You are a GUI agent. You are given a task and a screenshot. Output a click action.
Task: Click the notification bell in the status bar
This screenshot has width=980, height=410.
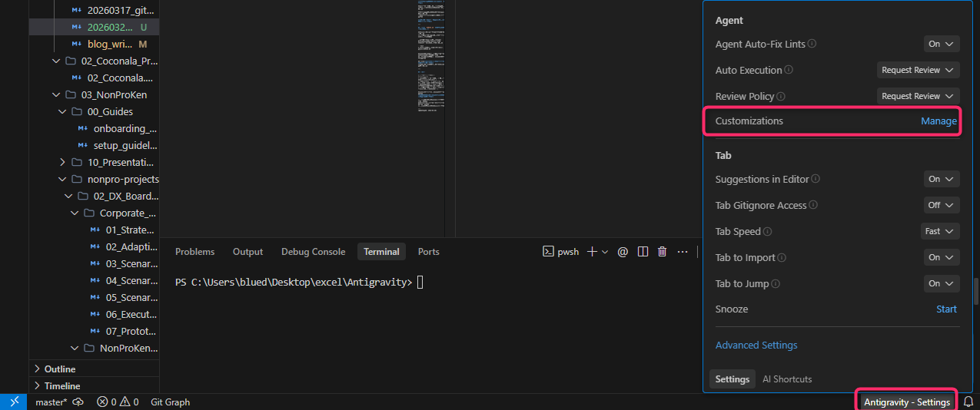click(968, 402)
